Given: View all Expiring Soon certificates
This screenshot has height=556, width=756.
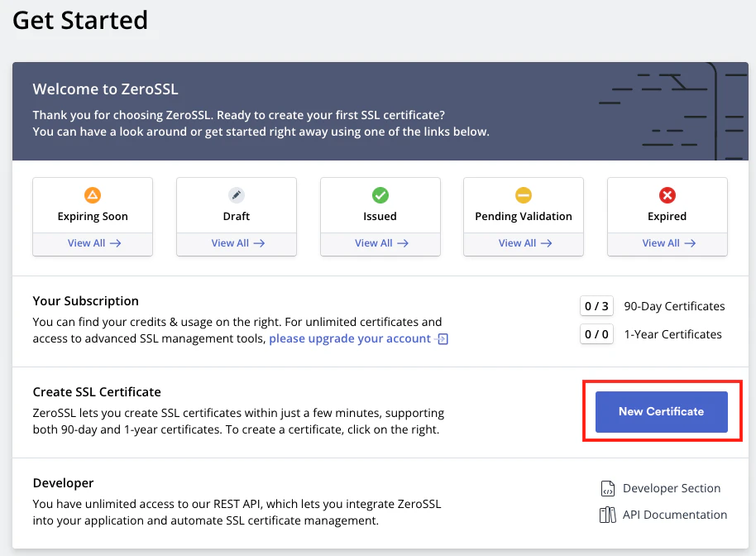Looking at the screenshot, I should (x=93, y=243).
